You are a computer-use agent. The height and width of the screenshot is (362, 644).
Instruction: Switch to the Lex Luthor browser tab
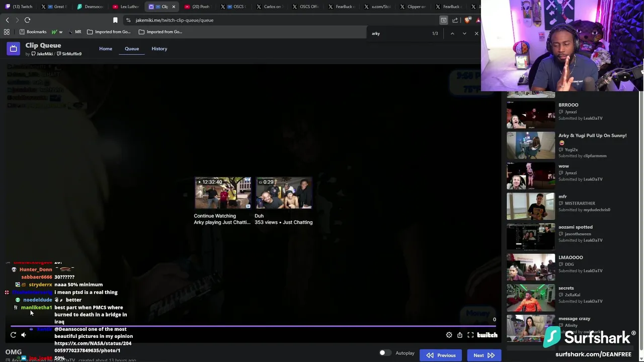click(126, 7)
